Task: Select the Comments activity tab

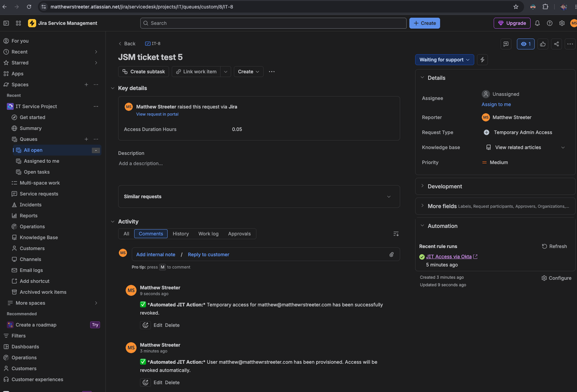Action: pos(151,234)
